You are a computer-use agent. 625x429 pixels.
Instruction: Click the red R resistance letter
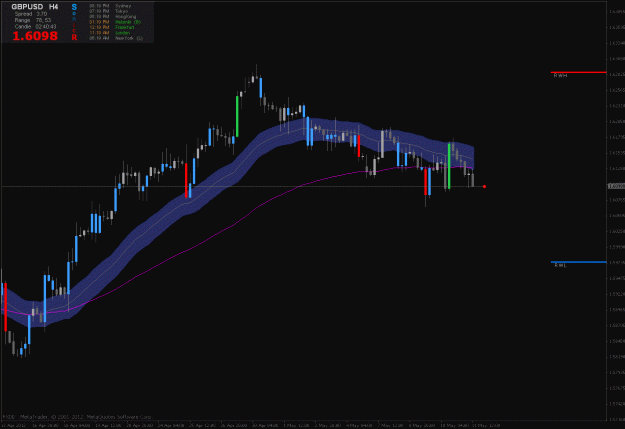pyautogui.click(x=74, y=37)
